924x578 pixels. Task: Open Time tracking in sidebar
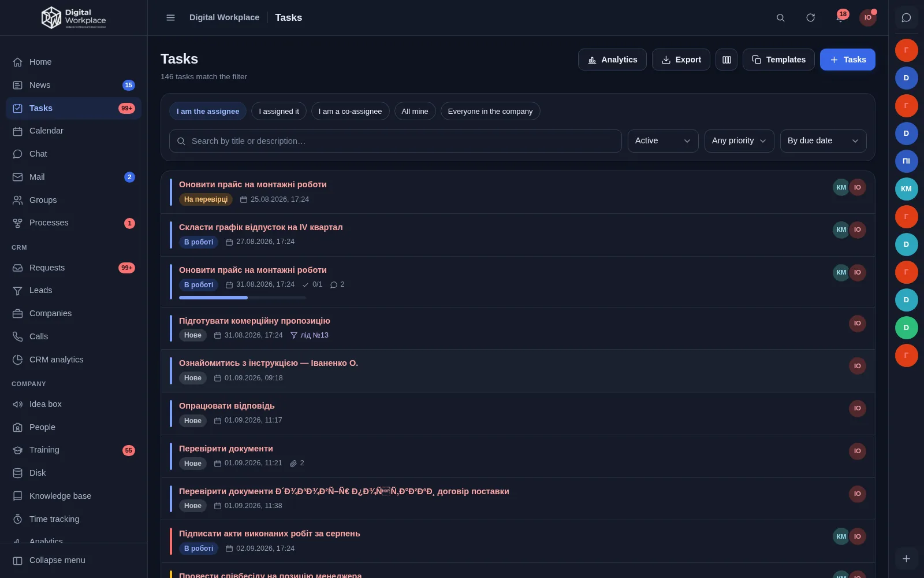[x=74, y=519]
